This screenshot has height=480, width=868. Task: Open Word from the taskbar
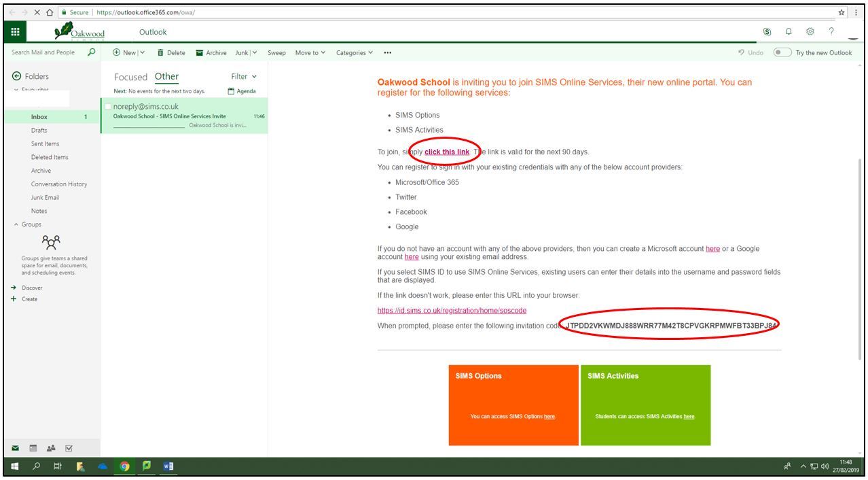click(168, 466)
